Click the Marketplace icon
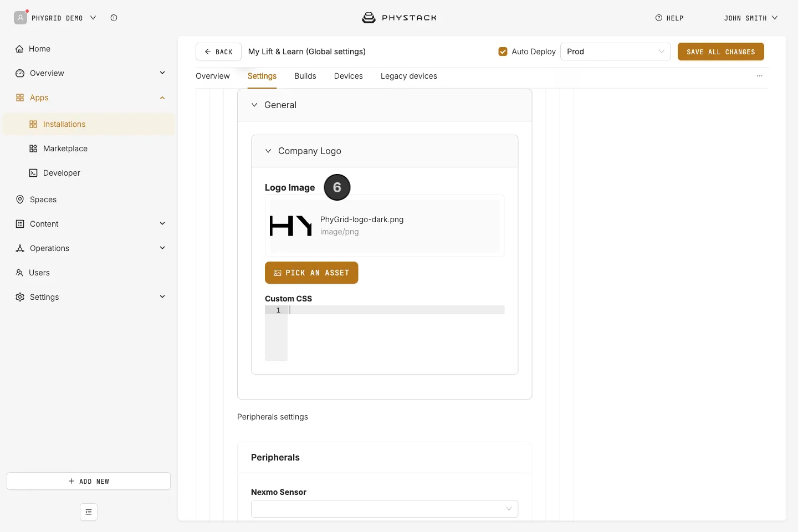 [x=33, y=149]
